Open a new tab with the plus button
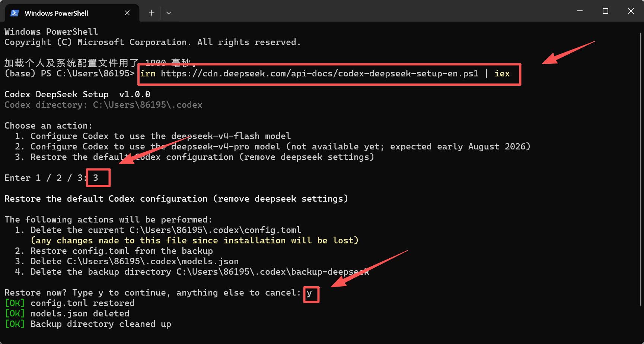The width and height of the screenshot is (644, 344). [152, 13]
